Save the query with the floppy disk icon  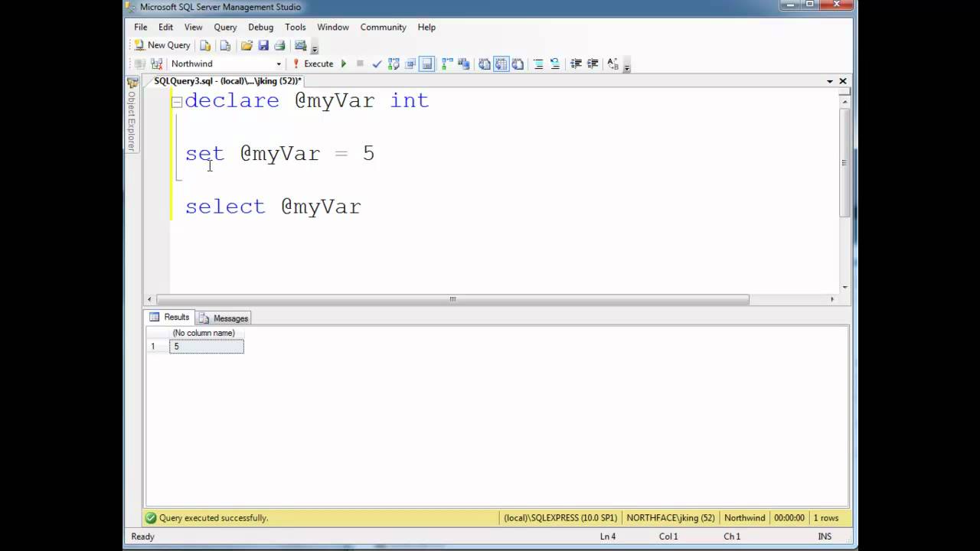263,45
